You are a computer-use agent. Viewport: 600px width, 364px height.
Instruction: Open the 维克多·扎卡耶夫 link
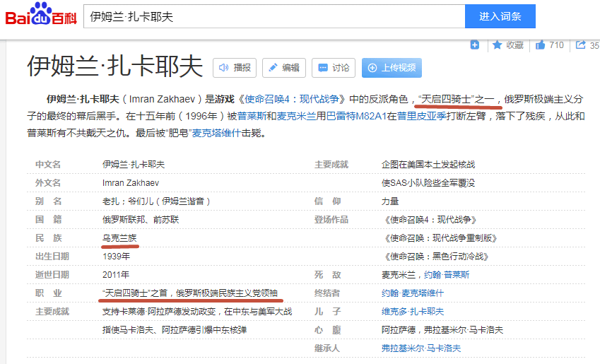(413, 312)
